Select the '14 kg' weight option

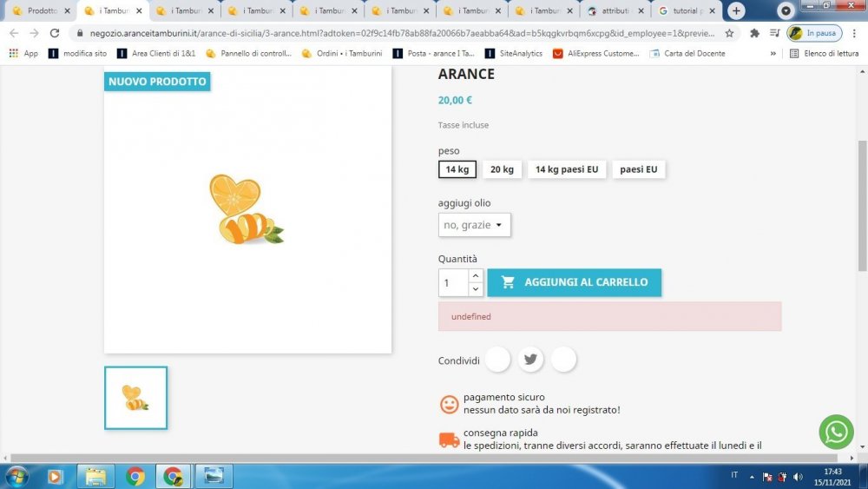click(x=457, y=169)
